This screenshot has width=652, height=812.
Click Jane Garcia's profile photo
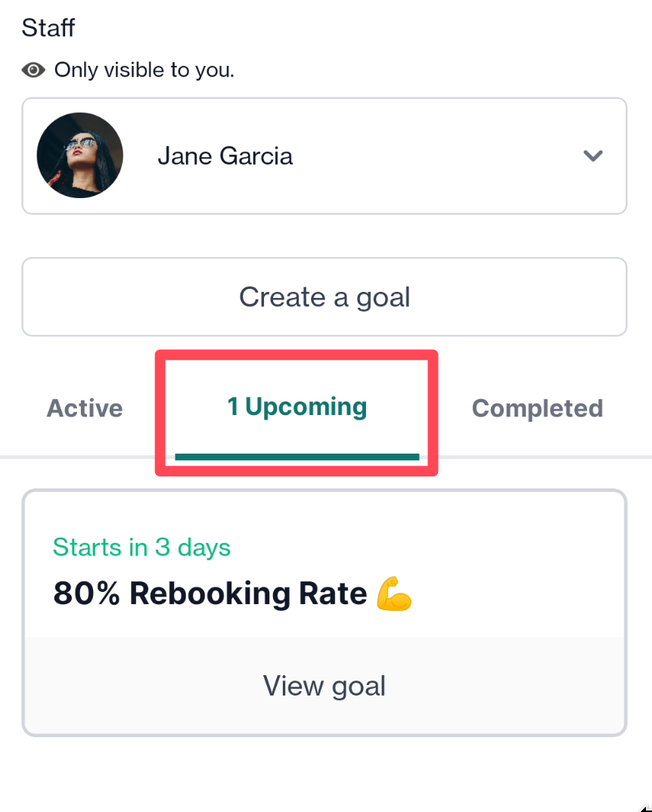point(80,155)
